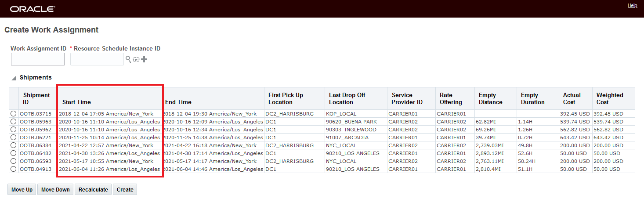The height and width of the screenshot is (199, 644).
Task: Click the Start Time column header
Action: [76, 102]
